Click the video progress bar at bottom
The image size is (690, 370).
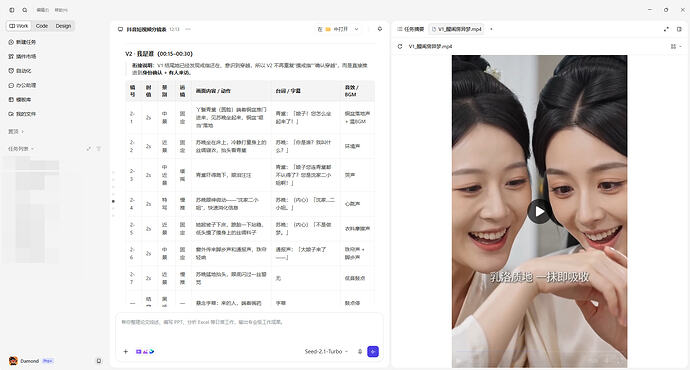(x=539, y=353)
